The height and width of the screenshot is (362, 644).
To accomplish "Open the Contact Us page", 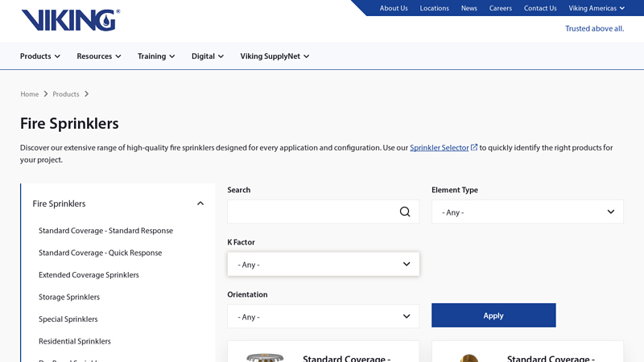I will click(540, 8).
